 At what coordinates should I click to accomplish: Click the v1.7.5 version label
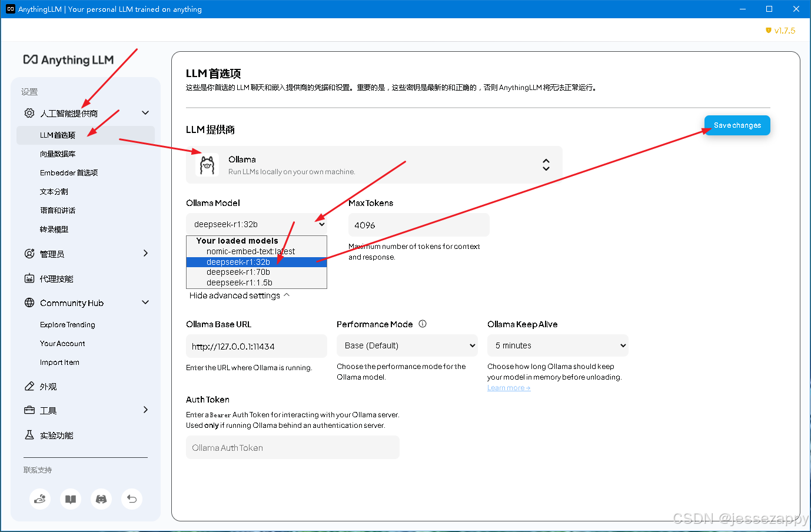pyautogui.click(x=785, y=30)
